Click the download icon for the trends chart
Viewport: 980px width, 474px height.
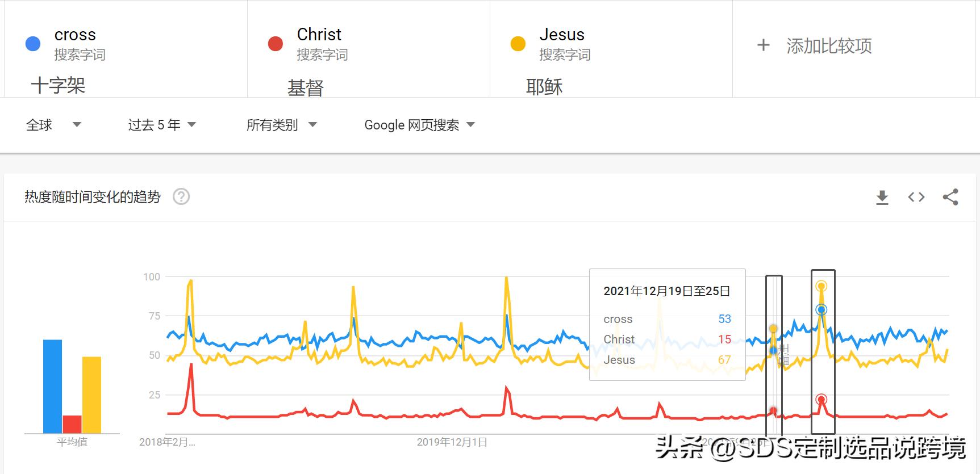(x=882, y=197)
